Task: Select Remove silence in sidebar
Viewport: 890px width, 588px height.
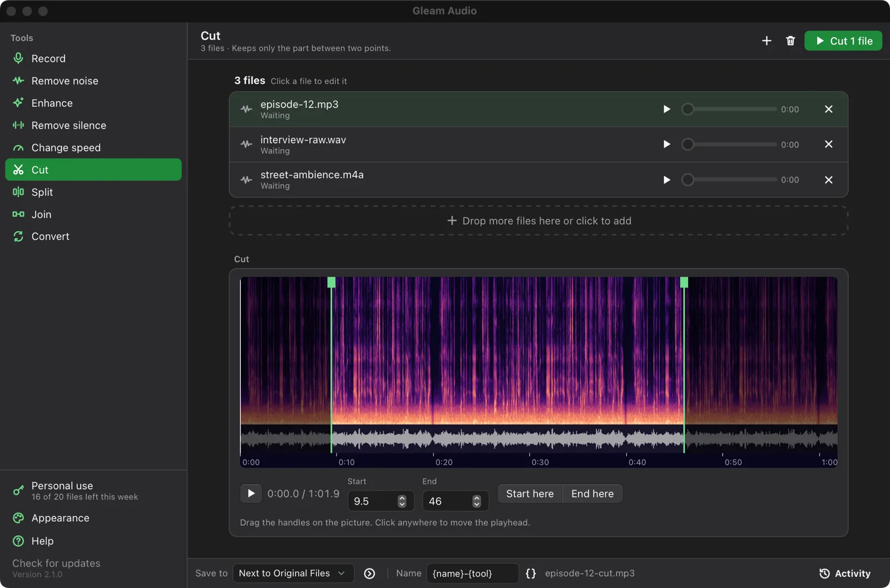Action: (93, 125)
